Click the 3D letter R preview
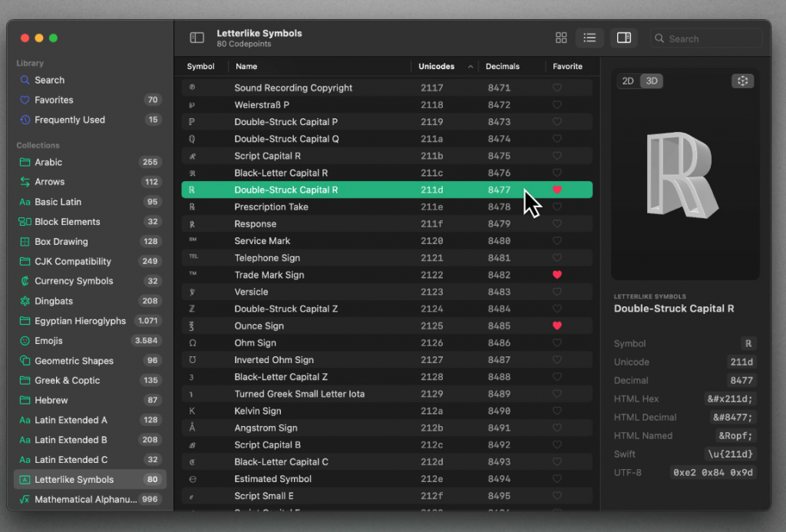This screenshot has height=532, width=786. [682, 175]
